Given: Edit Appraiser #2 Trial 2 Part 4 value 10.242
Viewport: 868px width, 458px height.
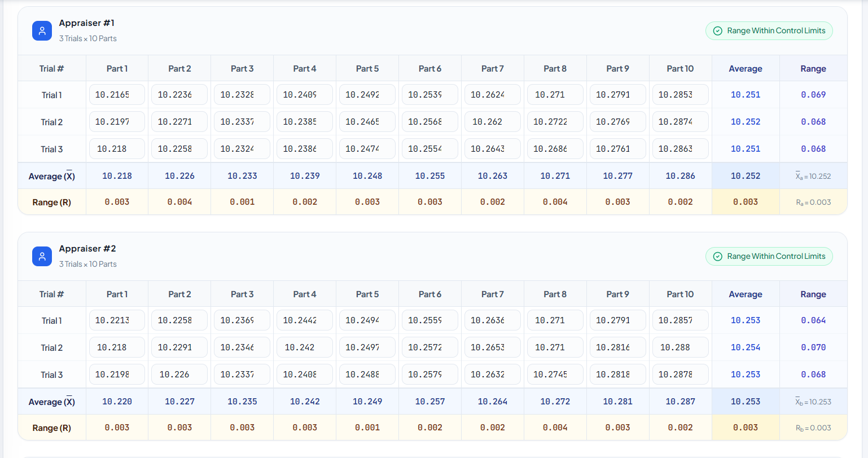Looking at the screenshot, I should pyautogui.click(x=305, y=347).
